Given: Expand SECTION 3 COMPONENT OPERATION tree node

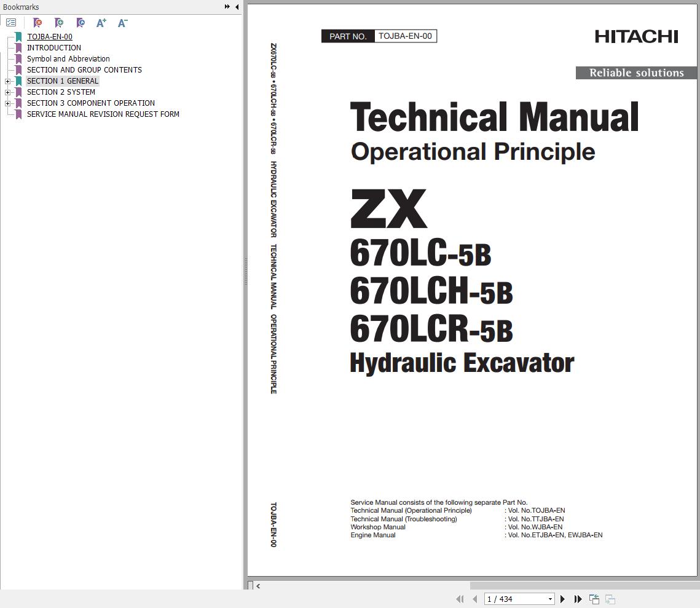Looking at the screenshot, I should 7,103.
